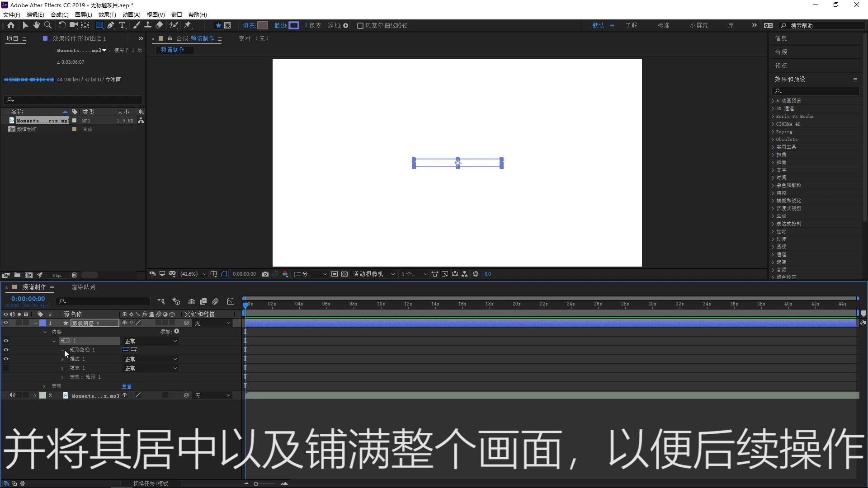Viewport: 868px width, 488px height.
Task: Click the 填充 color swatch in the toolbar
Action: (263, 25)
